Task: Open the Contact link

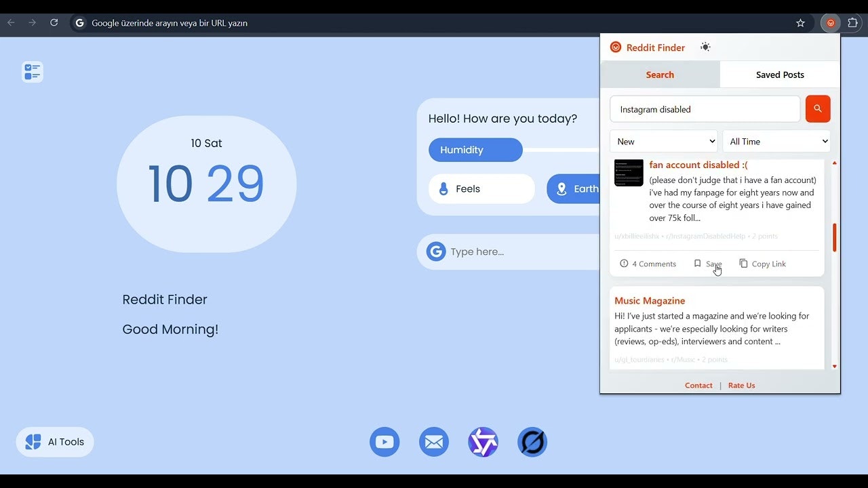Action: coord(698,385)
